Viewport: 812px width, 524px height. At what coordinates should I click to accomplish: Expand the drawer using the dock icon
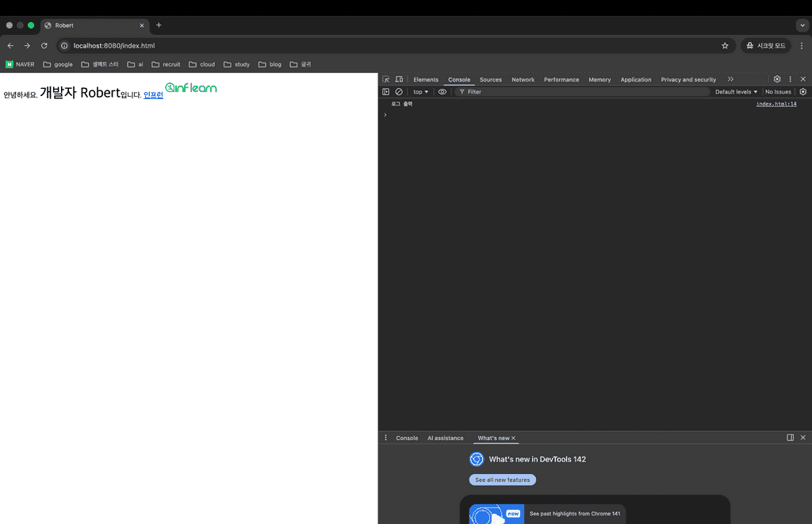point(790,438)
